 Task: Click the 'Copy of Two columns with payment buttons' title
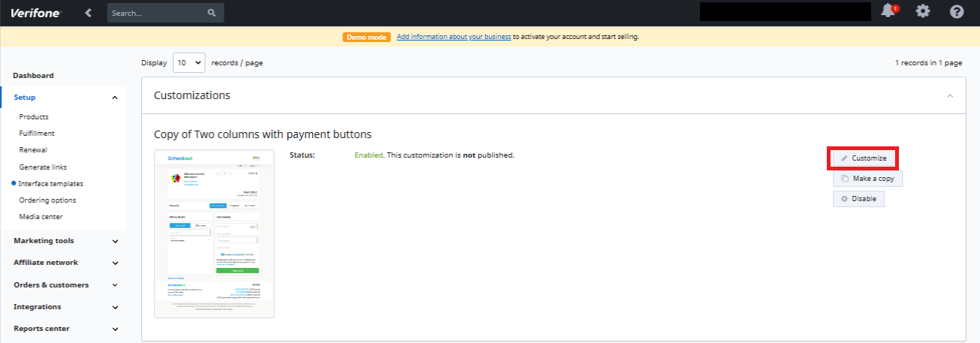coord(263,134)
